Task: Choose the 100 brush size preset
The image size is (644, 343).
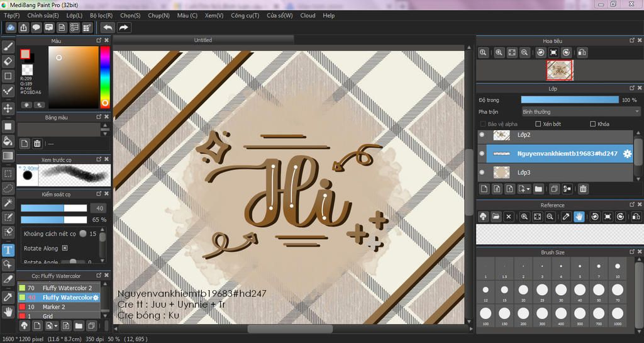Action: (486, 315)
